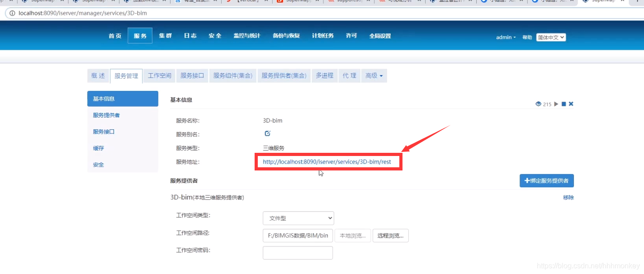Open the 3D-bim rest service address link
Screen dimensions: 644x274
(x=327, y=161)
